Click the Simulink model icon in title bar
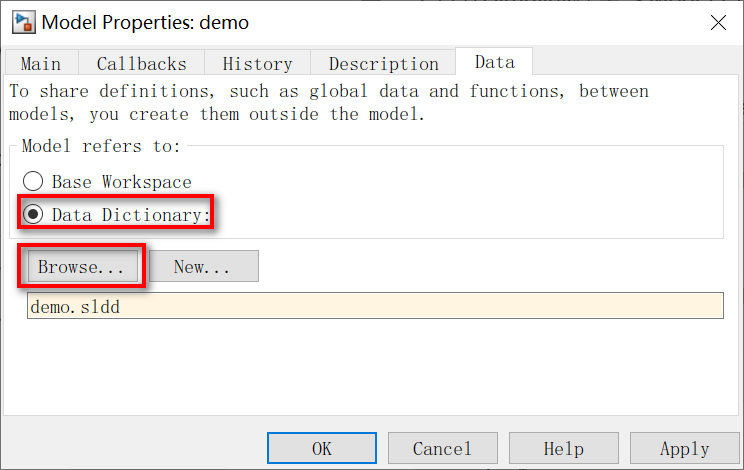This screenshot has width=744, height=470. 23,22
